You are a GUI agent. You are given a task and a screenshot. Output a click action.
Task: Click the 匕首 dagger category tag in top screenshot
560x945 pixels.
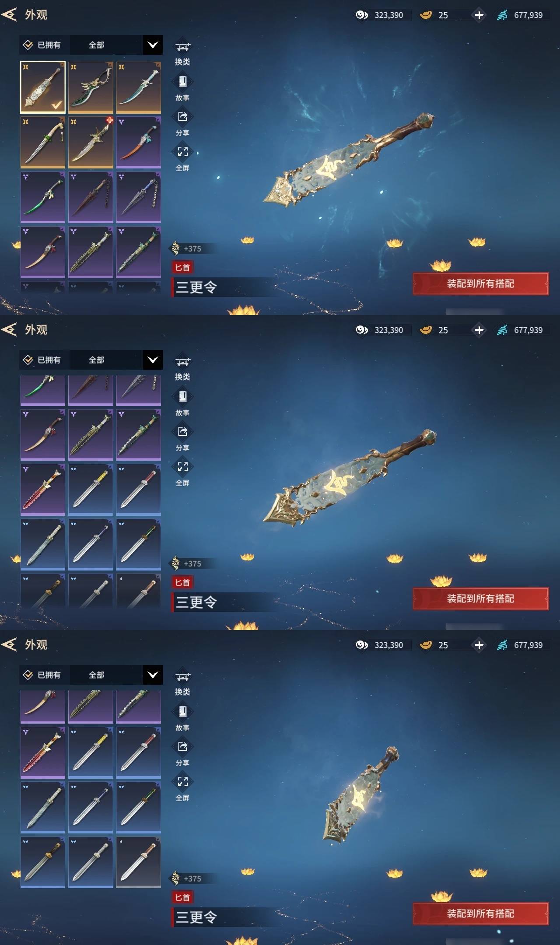[x=182, y=267]
